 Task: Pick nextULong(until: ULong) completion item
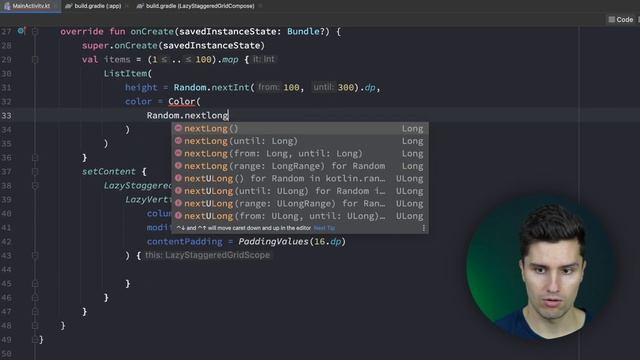click(300, 191)
